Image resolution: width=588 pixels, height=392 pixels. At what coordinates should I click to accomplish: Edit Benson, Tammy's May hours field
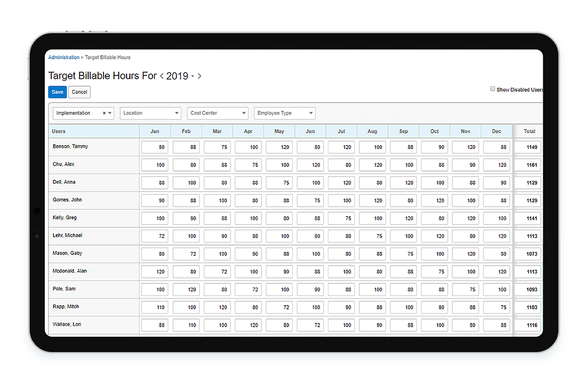[x=279, y=147]
